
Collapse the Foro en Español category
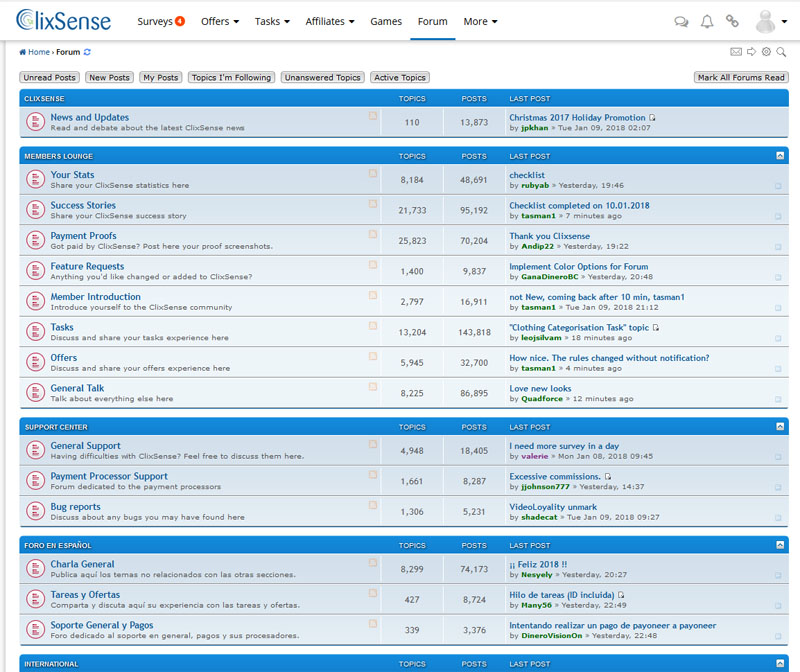780,545
